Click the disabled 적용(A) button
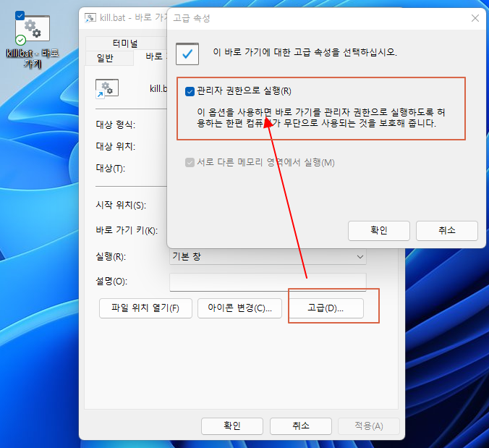This screenshot has width=489, height=448. 369,426
